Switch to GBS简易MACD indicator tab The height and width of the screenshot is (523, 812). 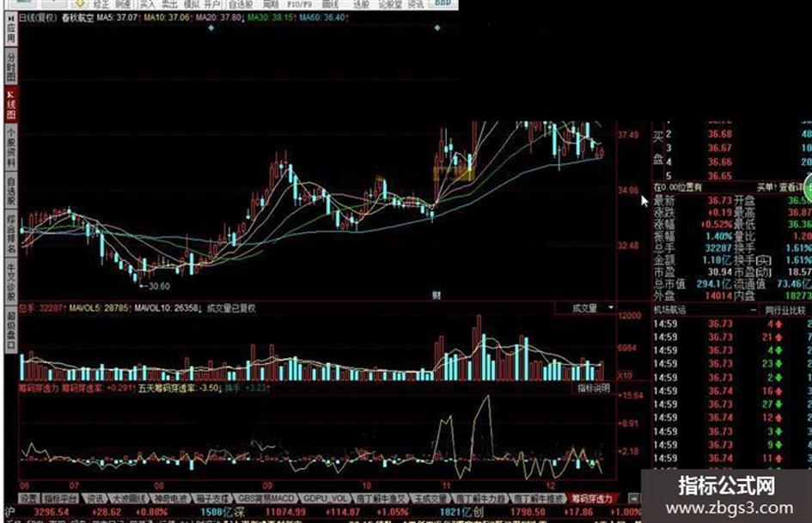point(266,499)
